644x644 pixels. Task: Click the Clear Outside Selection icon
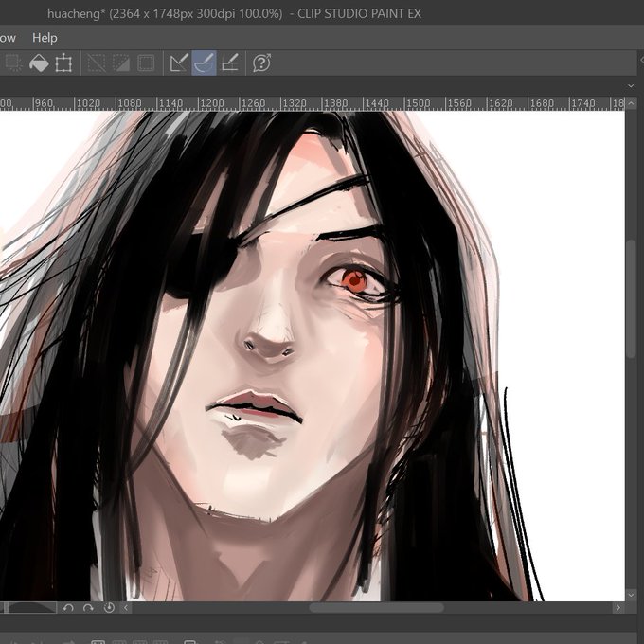13,63
